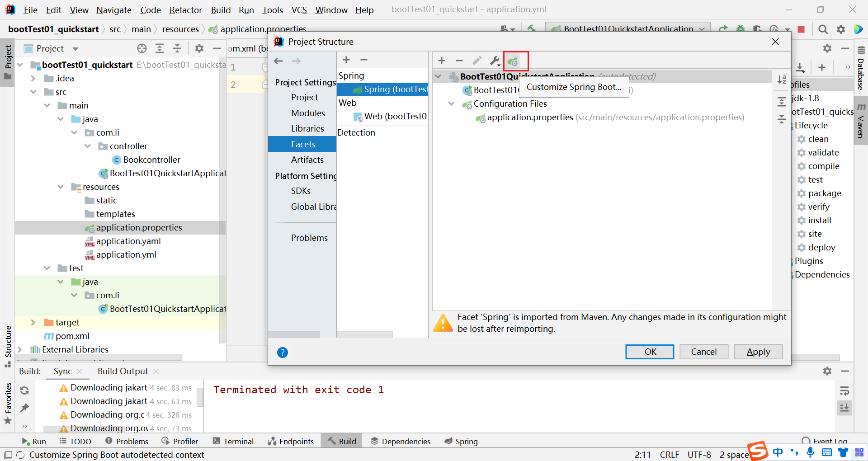
Task: Expand the target folder
Action: click(x=33, y=322)
